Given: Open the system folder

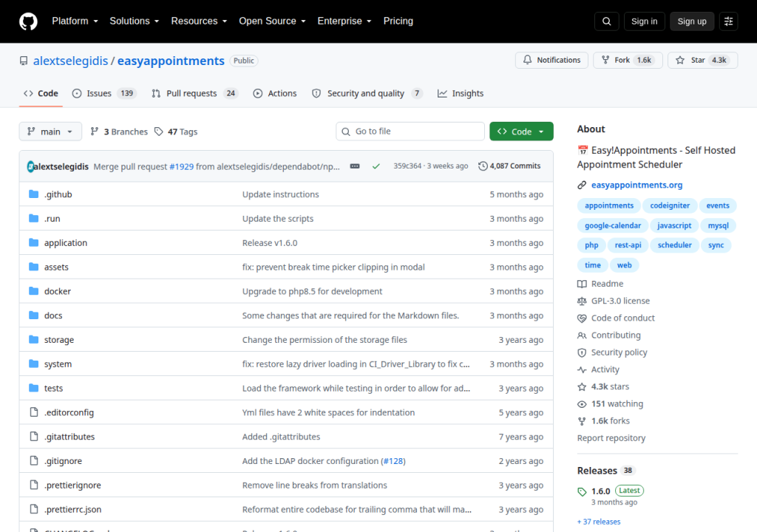Looking at the screenshot, I should [58, 364].
